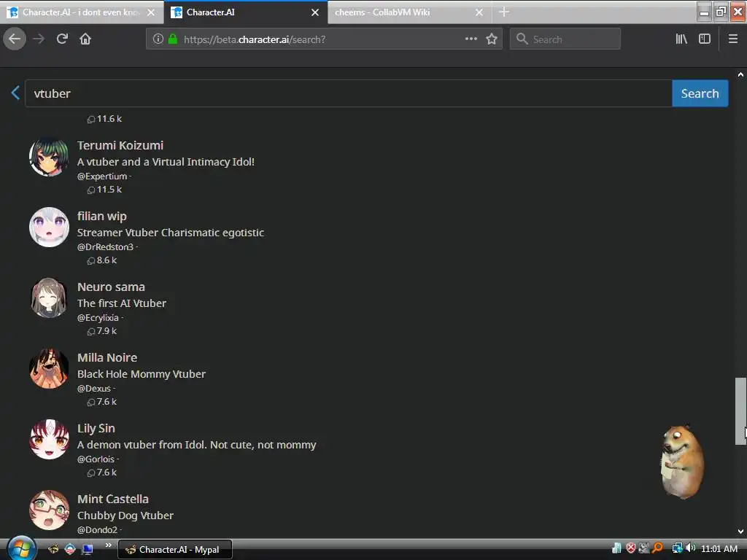Open Milla Noire character name
Screen dimensions: 747x560
107,357
